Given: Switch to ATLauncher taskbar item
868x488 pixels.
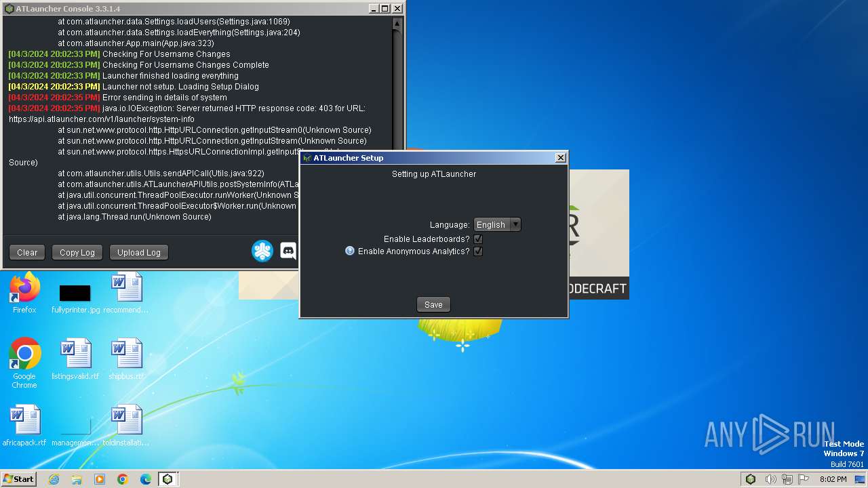Looking at the screenshot, I should point(167,479).
